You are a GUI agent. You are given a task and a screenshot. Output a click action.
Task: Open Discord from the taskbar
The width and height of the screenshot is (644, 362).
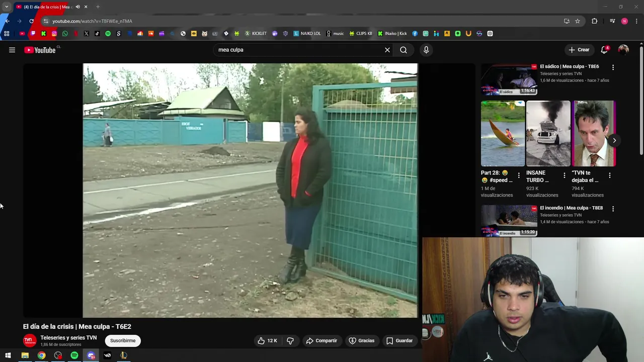(x=91, y=355)
